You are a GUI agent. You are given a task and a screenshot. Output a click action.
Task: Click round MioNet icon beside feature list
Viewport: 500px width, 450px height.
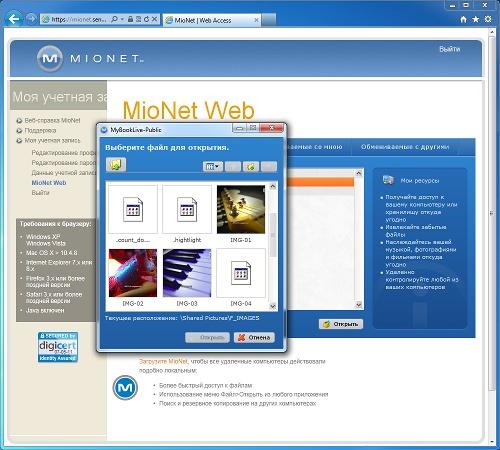click(125, 387)
